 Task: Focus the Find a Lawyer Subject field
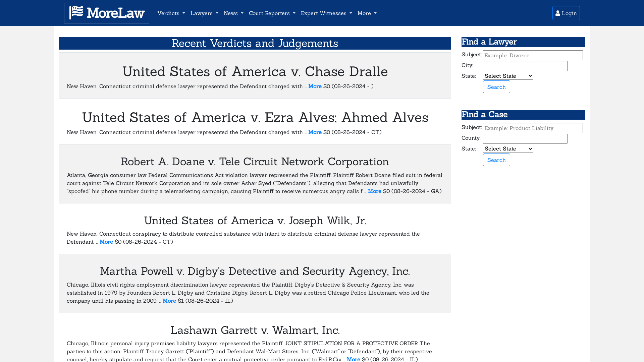click(533, 55)
